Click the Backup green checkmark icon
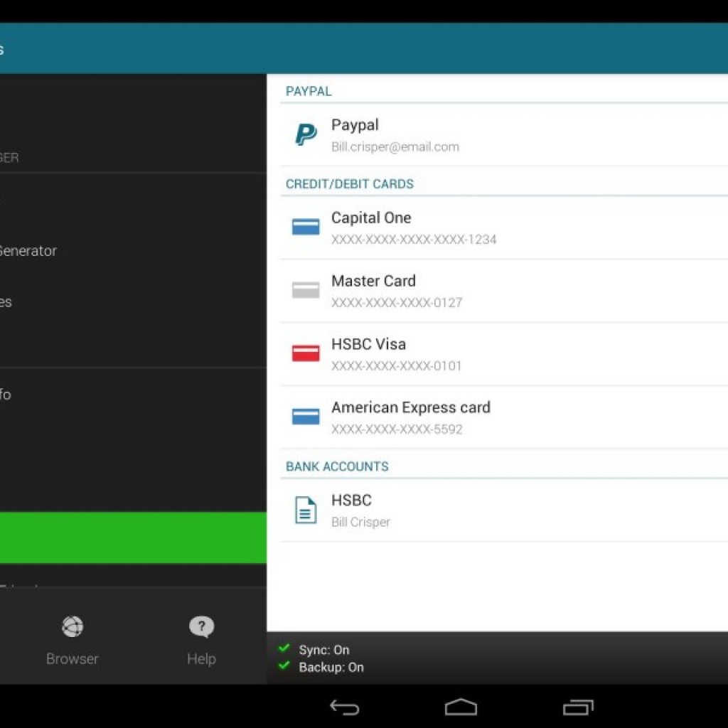The height and width of the screenshot is (728, 728). [284, 665]
